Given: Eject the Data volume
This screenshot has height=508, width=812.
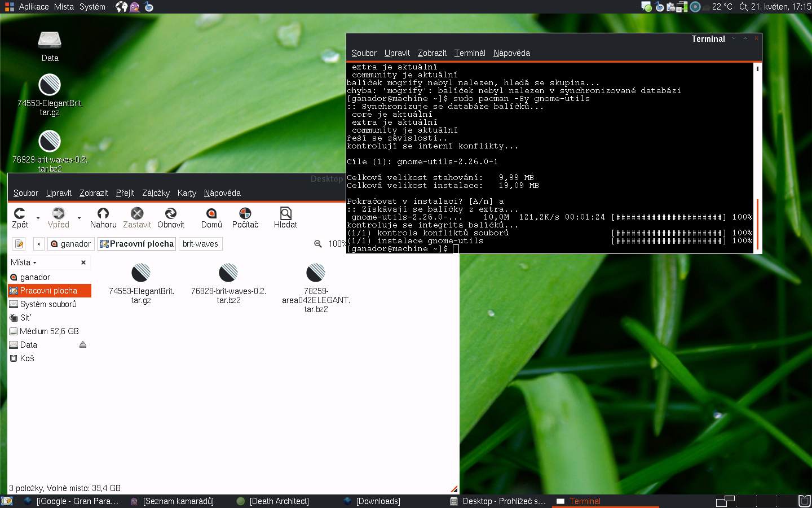Looking at the screenshot, I should tap(83, 345).
